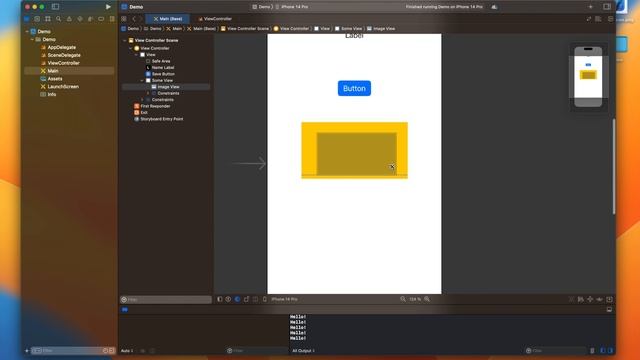Image resolution: width=640 pixels, height=360 pixels.
Task: Click outline filter field
Action: (166, 300)
